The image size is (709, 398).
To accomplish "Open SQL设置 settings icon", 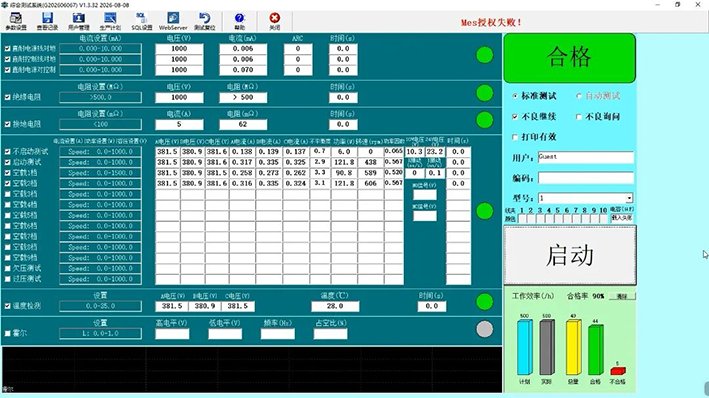I will coord(142,21).
